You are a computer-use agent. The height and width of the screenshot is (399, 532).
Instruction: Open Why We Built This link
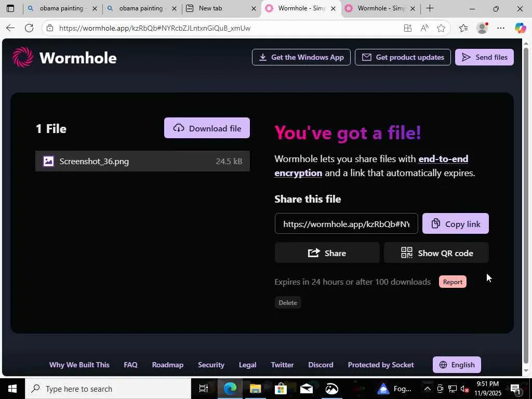pos(79,365)
